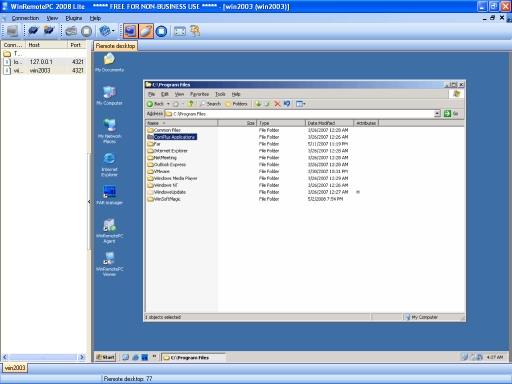512x384 pixels.
Task: Click the keys icon in the toolbar
Action: (x=195, y=31)
